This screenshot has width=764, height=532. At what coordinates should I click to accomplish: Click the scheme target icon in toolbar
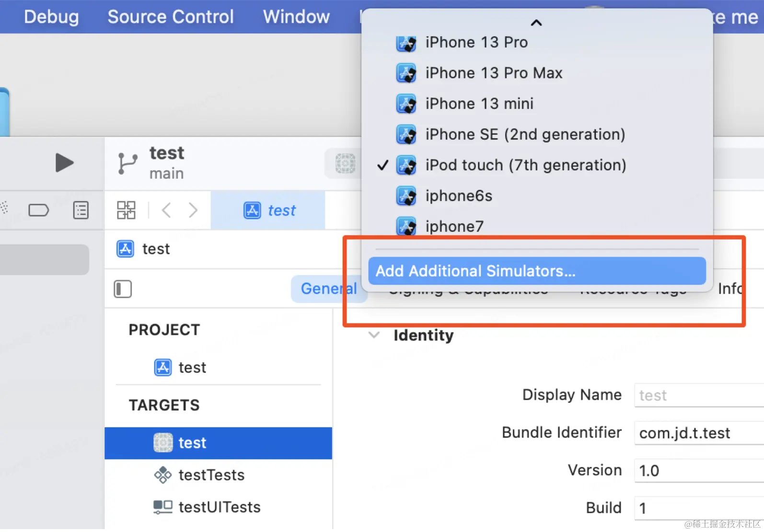[345, 163]
